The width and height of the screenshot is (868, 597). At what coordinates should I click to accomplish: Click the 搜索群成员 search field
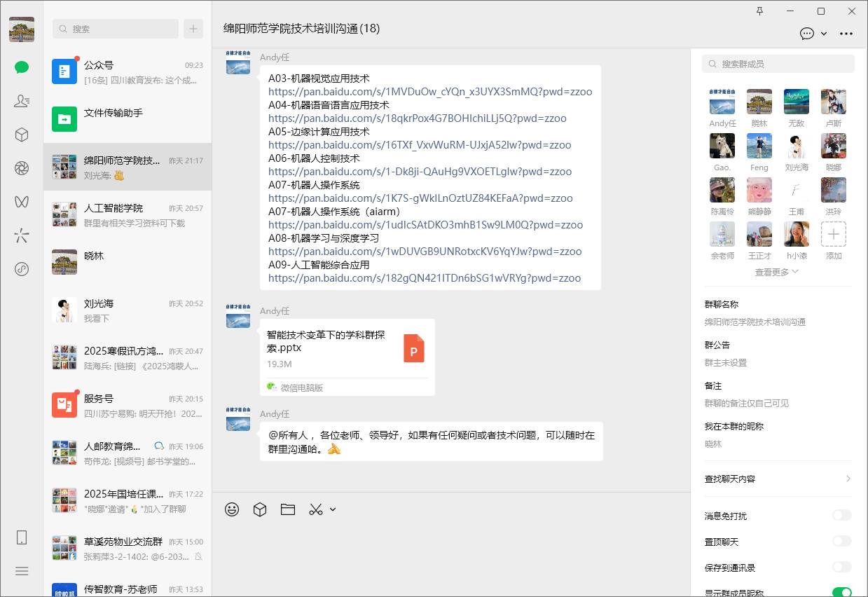pyautogui.click(x=778, y=64)
